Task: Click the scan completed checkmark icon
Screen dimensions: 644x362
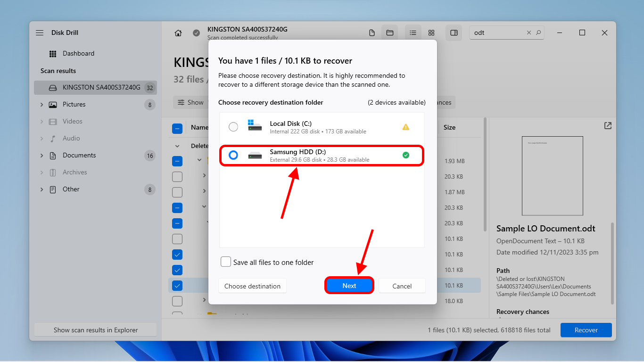Action: point(196,33)
